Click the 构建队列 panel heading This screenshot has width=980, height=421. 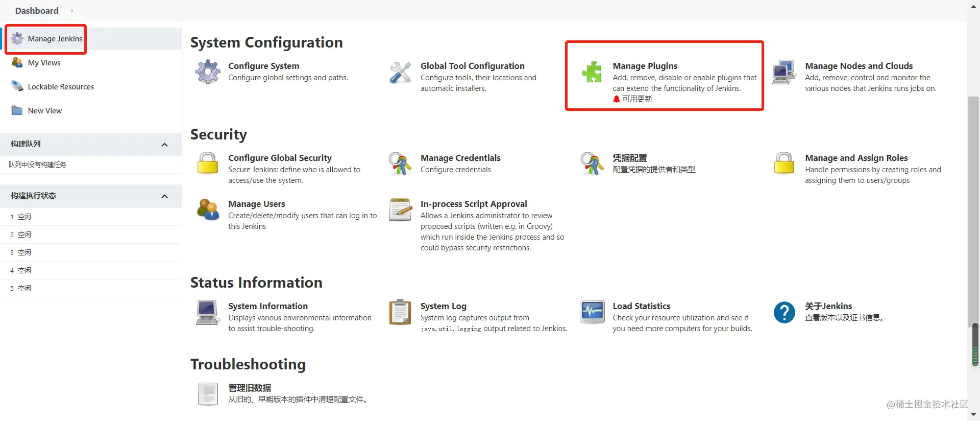pyautogui.click(x=26, y=144)
